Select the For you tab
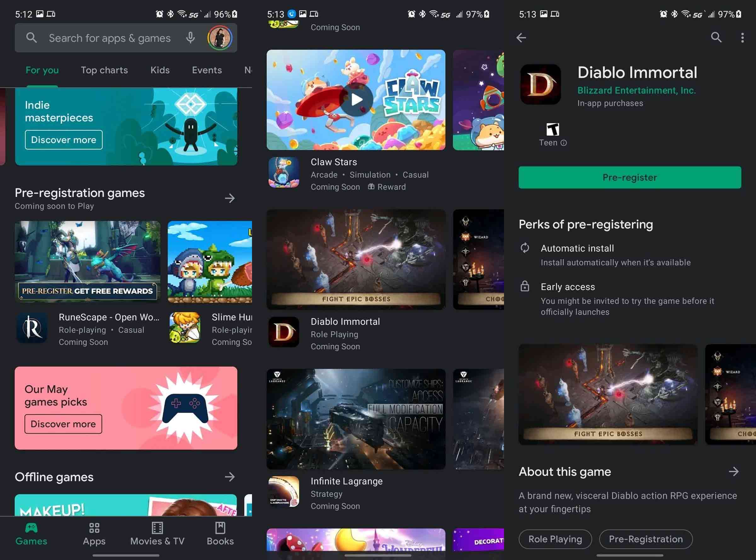This screenshot has height=560, width=756. click(x=42, y=70)
